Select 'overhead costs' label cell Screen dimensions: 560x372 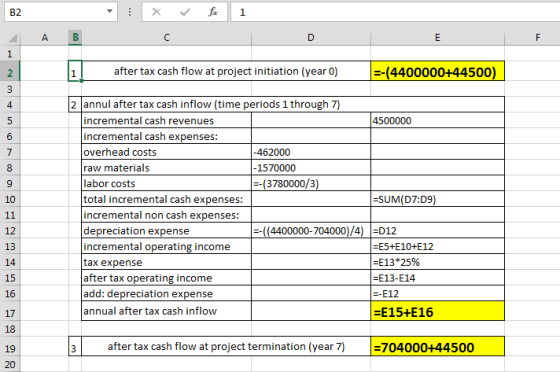coord(166,152)
